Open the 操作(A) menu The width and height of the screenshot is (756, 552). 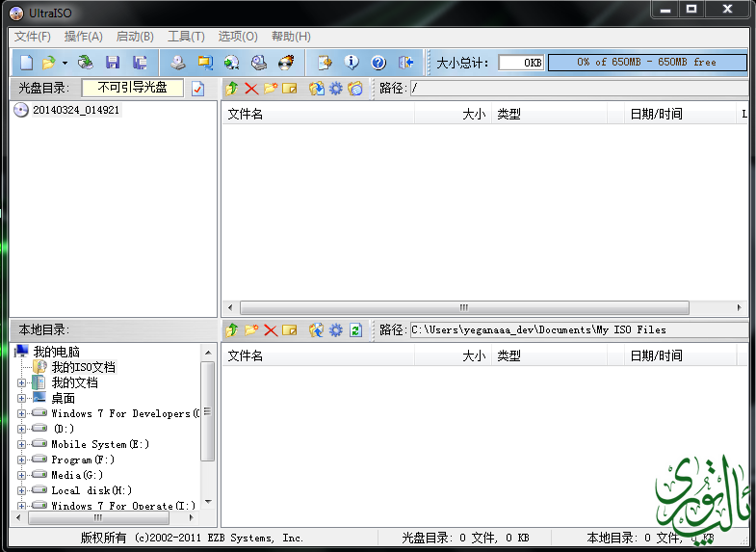click(x=84, y=37)
